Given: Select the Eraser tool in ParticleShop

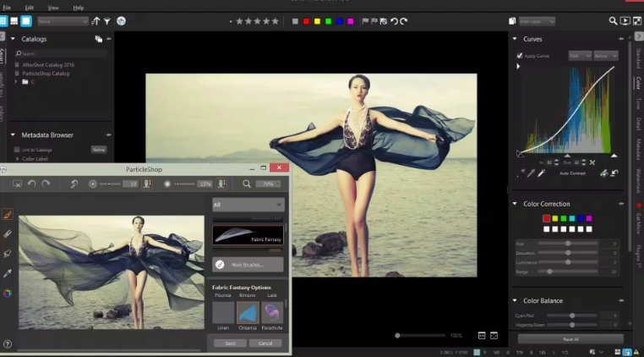Looking at the screenshot, I should pos(8,234).
